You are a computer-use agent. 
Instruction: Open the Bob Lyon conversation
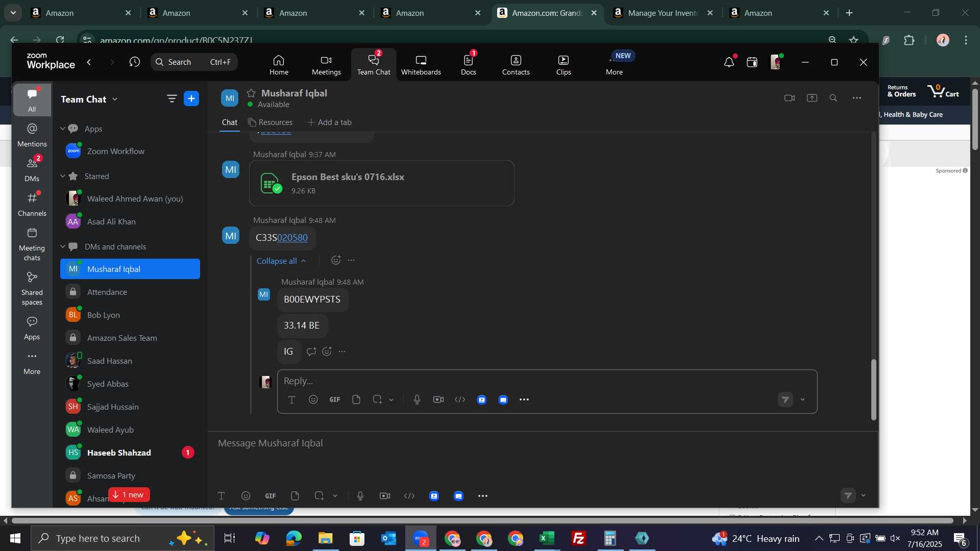pos(130,315)
